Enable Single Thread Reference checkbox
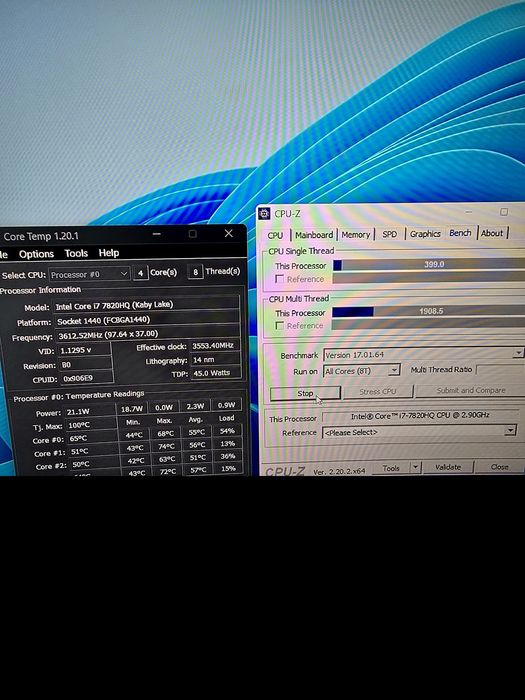Screen dimensions: 525x700 click(279, 279)
